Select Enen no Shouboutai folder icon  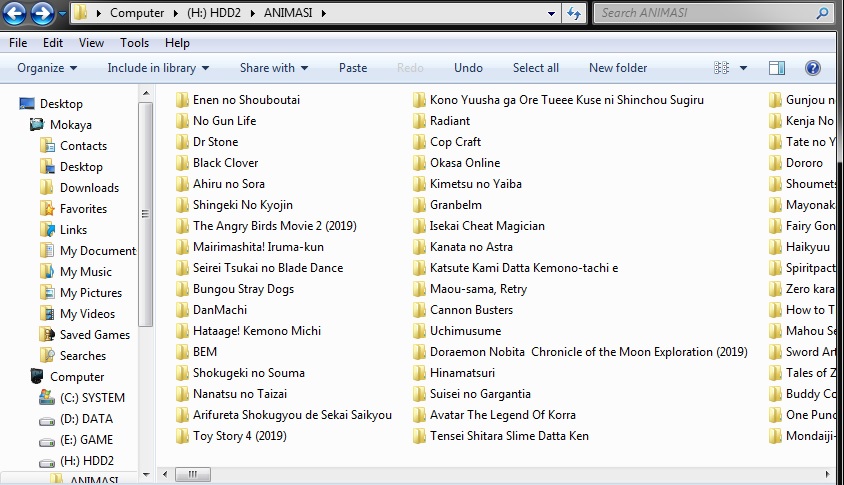tap(182, 100)
